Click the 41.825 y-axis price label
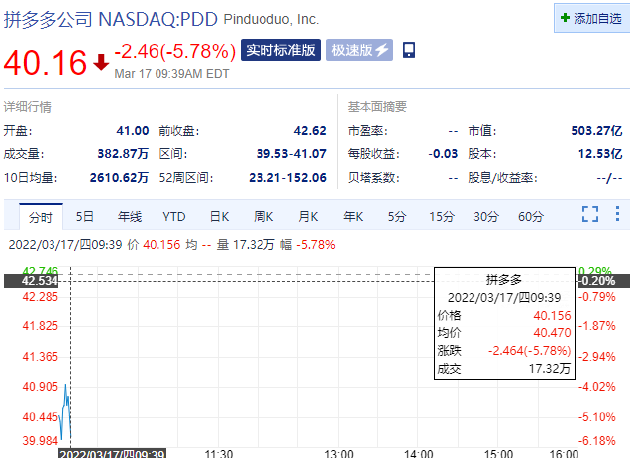Viewport: 630px width, 458px height. point(40,326)
